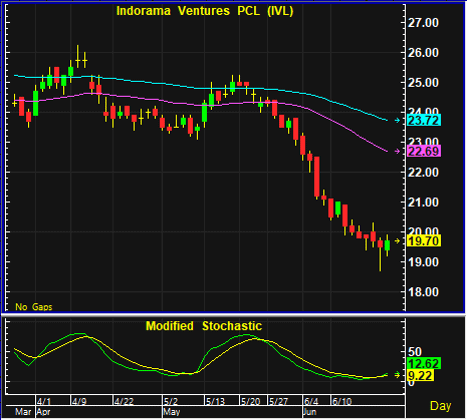Click the Day timeframe label
The height and width of the screenshot is (420, 467).
440,406
